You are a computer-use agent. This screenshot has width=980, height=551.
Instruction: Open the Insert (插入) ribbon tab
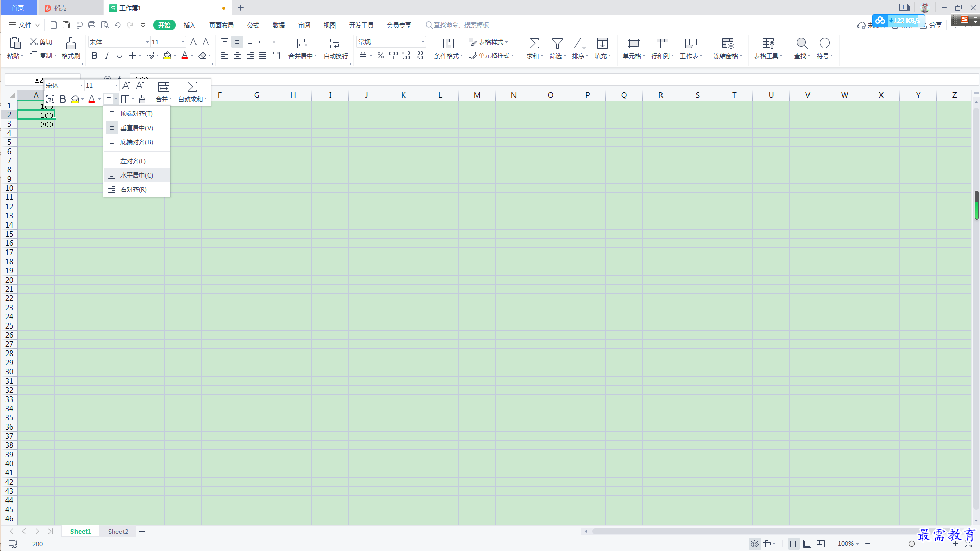(189, 25)
